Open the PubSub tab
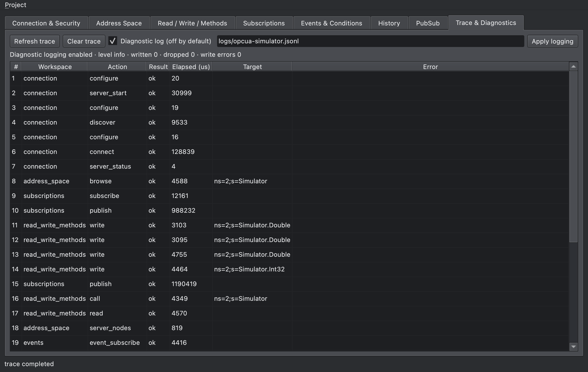 click(x=428, y=23)
